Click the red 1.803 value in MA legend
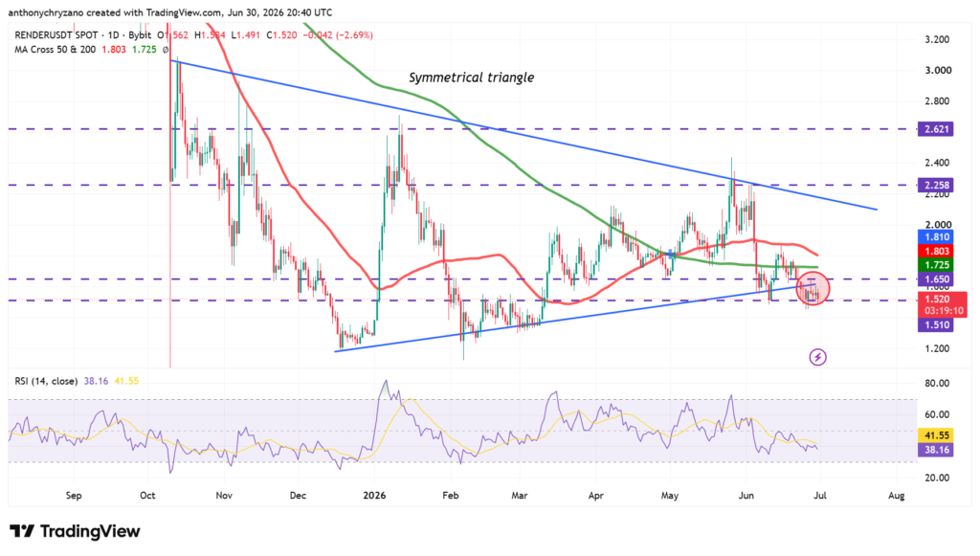Screen dimensions: 980x556 [x=114, y=50]
